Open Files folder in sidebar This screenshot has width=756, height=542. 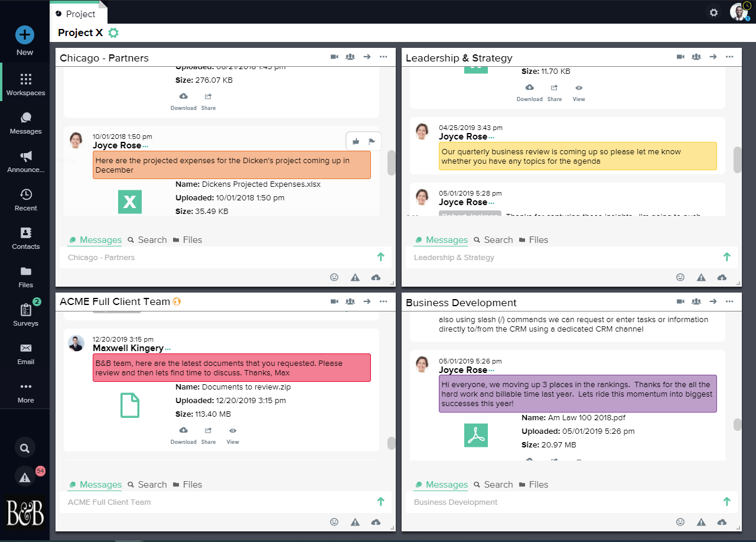[x=25, y=277]
